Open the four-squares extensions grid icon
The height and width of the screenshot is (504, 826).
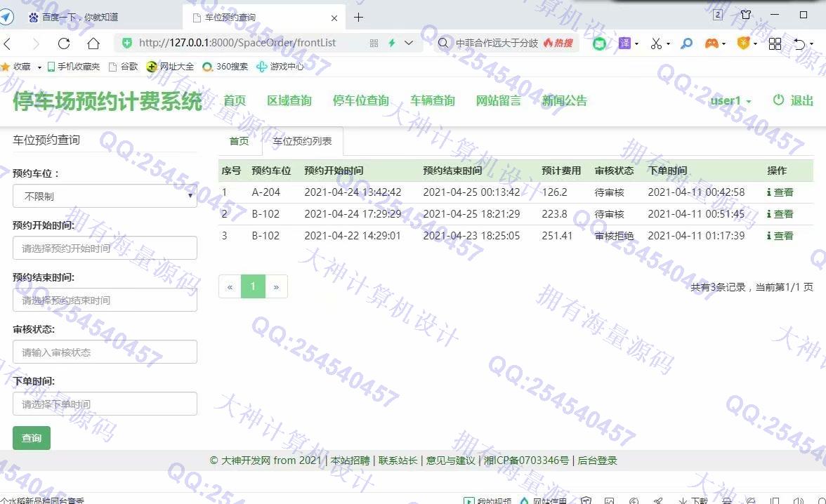775,44
